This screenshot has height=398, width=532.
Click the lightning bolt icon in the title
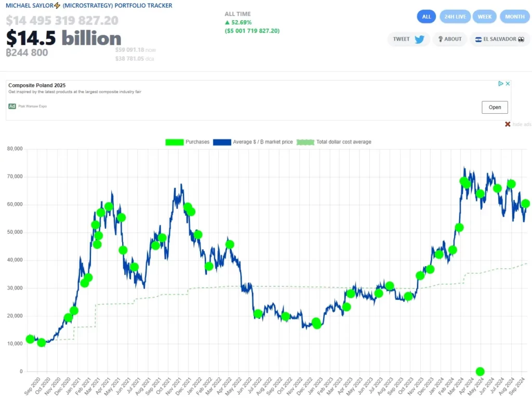(57, 5)
